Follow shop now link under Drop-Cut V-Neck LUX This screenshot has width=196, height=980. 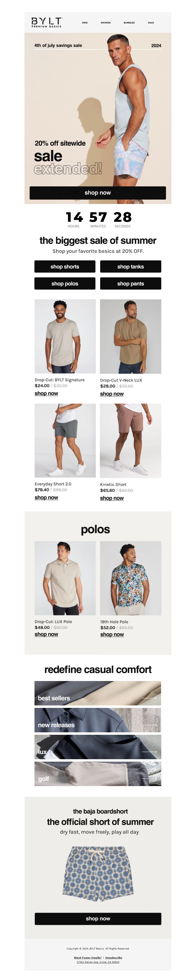click(112, 394)
